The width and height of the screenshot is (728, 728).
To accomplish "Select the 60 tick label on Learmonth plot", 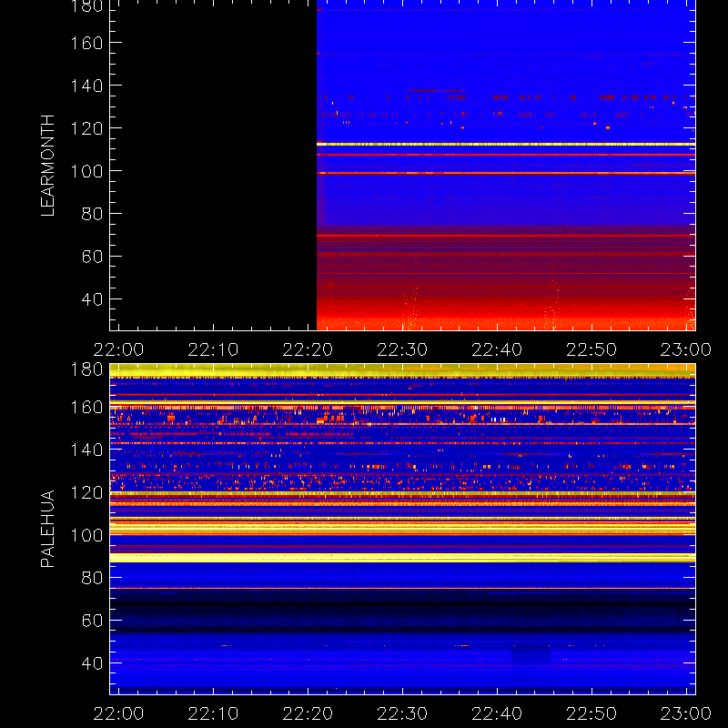I will pyautogui.click(x=92, y=257).
